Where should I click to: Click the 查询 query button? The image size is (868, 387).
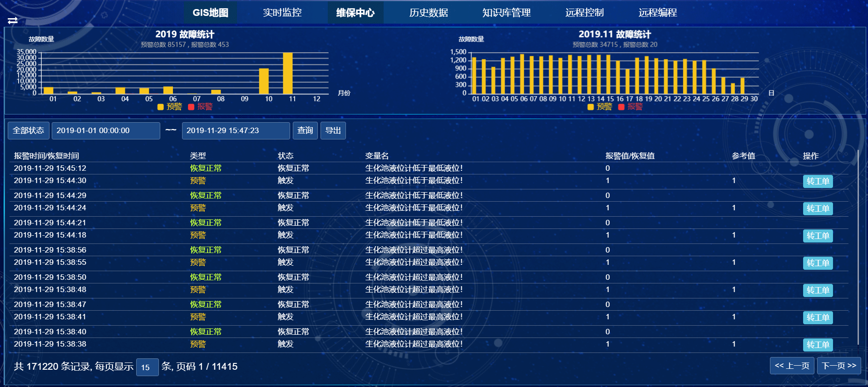pos(305,131)
